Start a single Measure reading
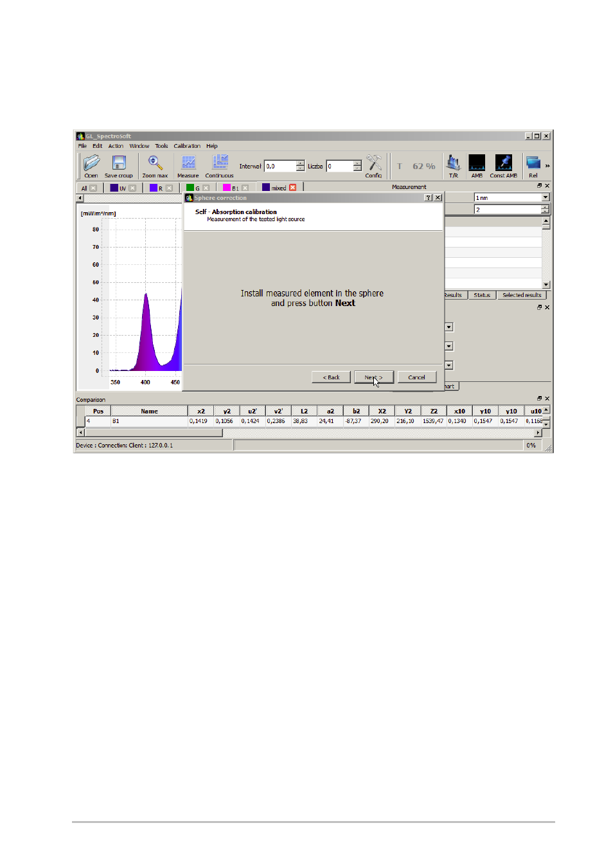Image resolution: width=613 pixels, height=868 pixels. 188,166
